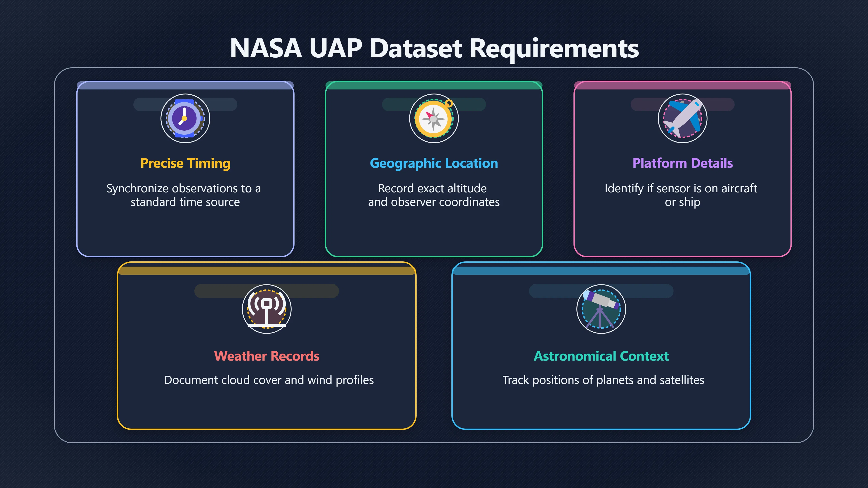Select text 'Identify if sensor is on aircraft or ship'
868x488 pixels.
(x=681, y=195)
